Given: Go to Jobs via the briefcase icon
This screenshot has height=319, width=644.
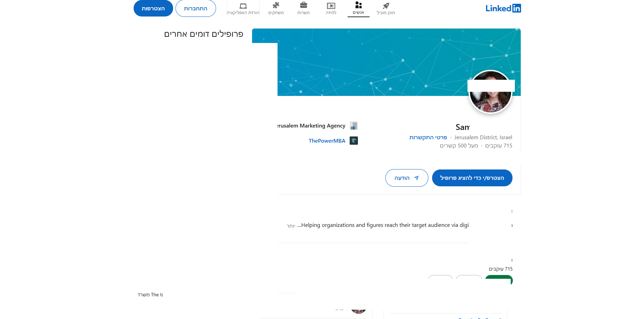Looking at the screenshot, I should 303,8.
